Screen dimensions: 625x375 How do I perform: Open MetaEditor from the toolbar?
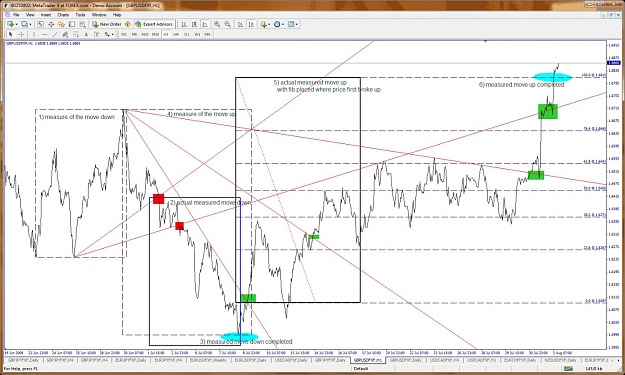(128, 24)
